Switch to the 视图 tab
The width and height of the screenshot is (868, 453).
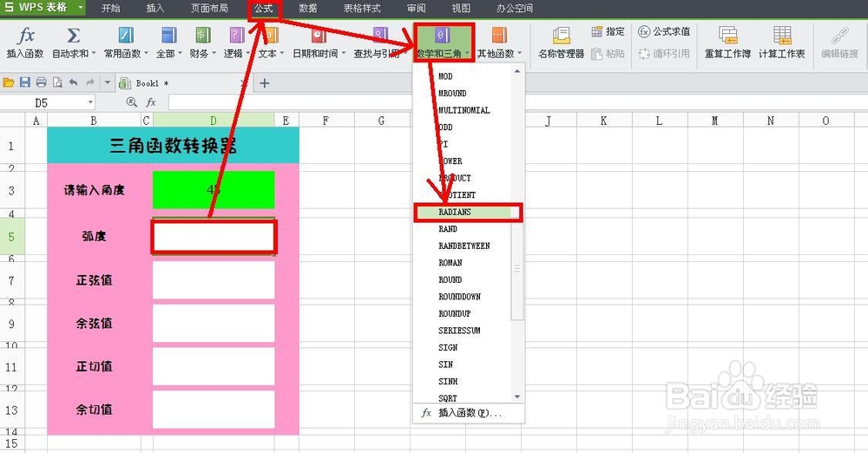click(x=461, y=9)
